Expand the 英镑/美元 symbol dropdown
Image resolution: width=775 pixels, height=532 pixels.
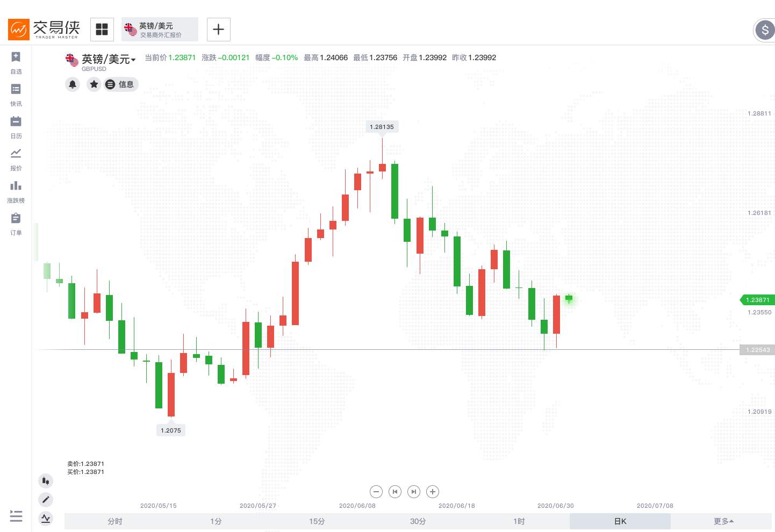133,60
